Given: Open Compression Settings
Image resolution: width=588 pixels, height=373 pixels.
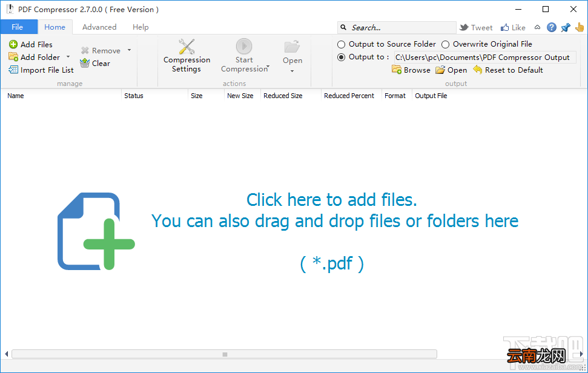Looking at the screenshot, I should pyautogui.click(x=187, y=56).
